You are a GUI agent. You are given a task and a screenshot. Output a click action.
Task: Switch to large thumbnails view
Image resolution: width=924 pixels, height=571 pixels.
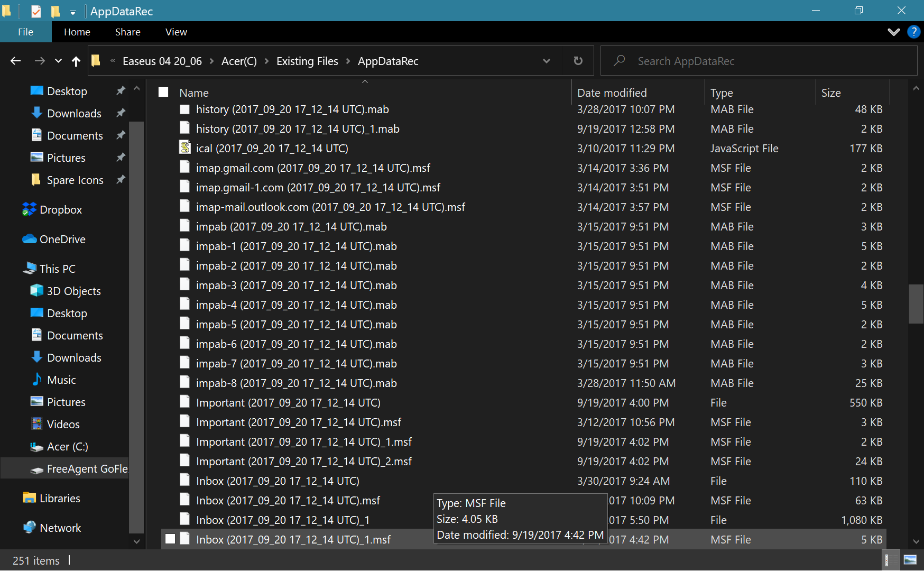[910, 560]
